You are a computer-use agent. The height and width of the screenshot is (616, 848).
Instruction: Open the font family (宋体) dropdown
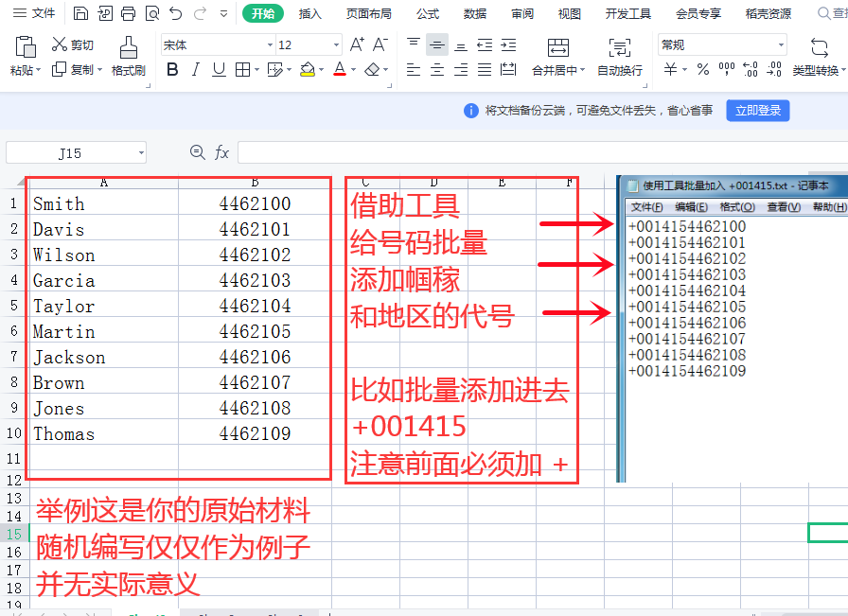tap(269, 44)
